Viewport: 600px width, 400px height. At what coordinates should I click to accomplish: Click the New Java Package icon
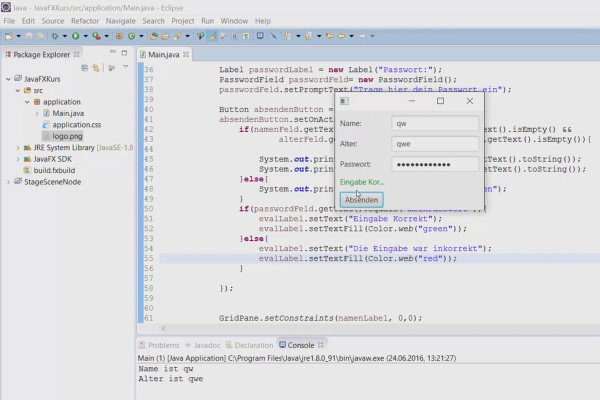click(119, 36)
